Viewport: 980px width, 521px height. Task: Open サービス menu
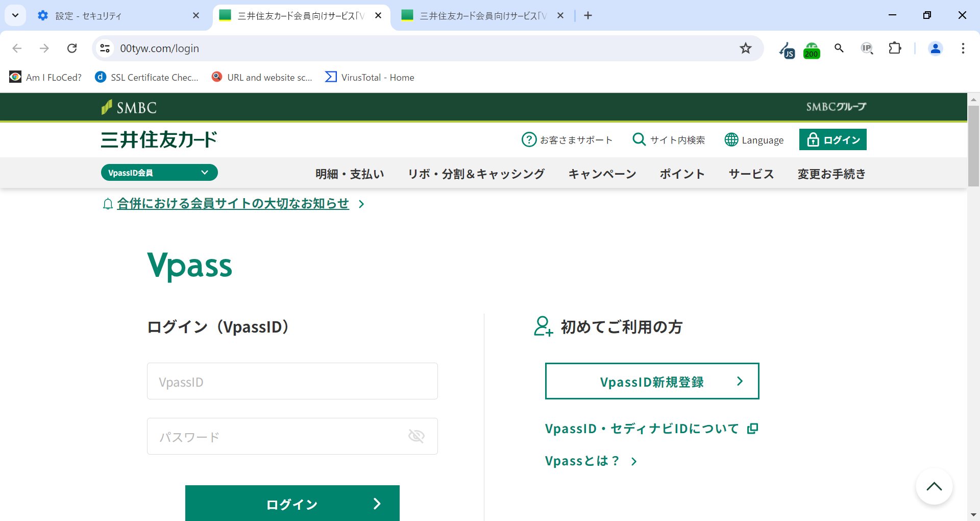[751, 174]
